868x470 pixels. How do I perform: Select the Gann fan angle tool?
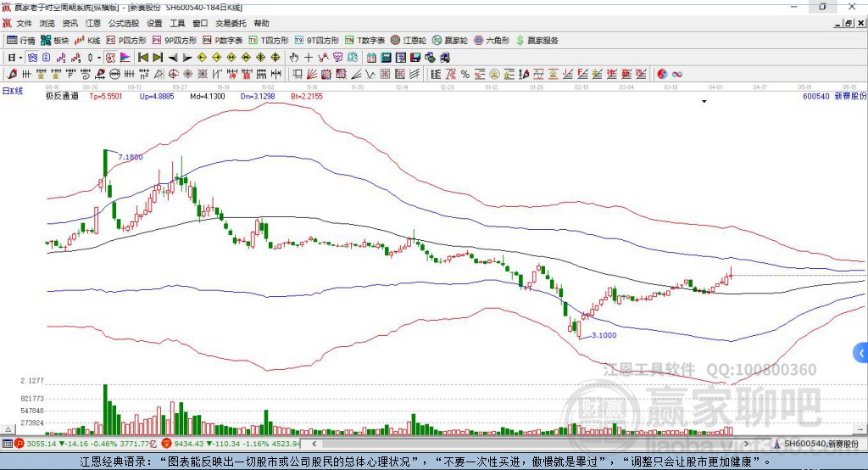(x=312, y=75)
